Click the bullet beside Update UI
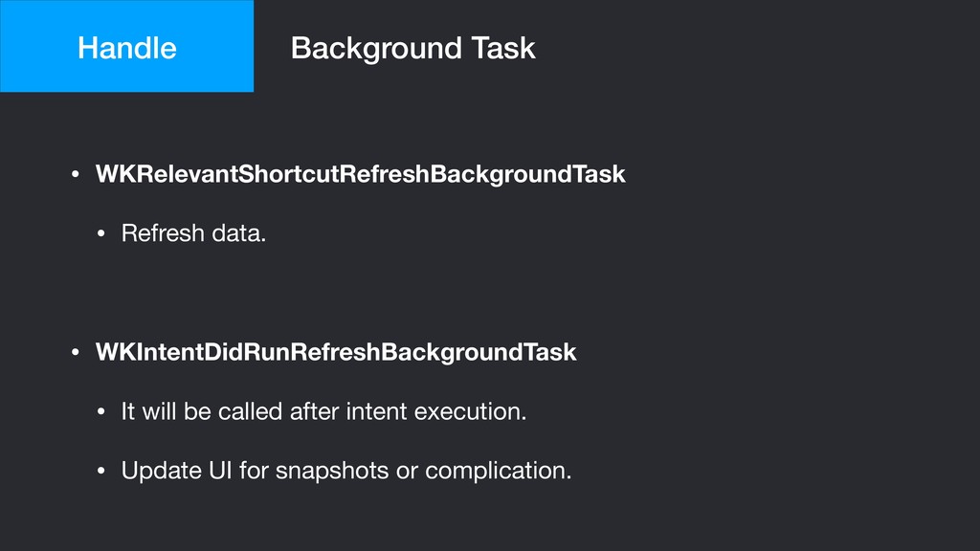980x551 pixels. pyautogui.click(x=101, y=471)
